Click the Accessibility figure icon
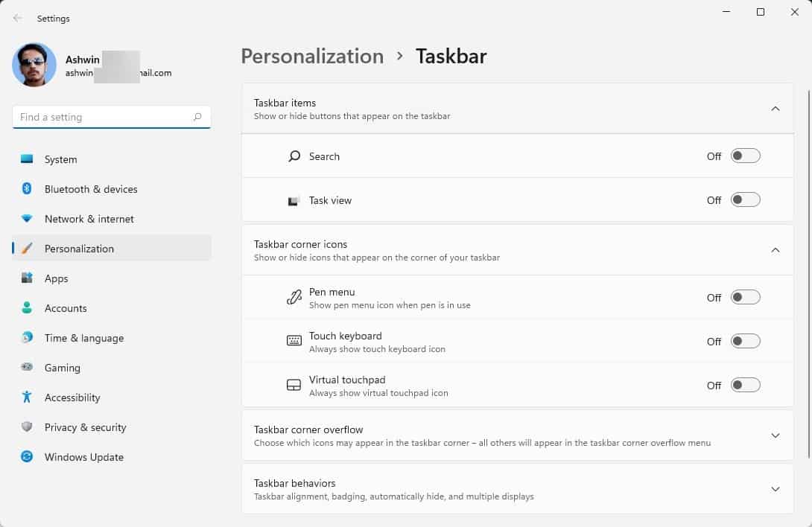812x527 pixels. [28, 397]
